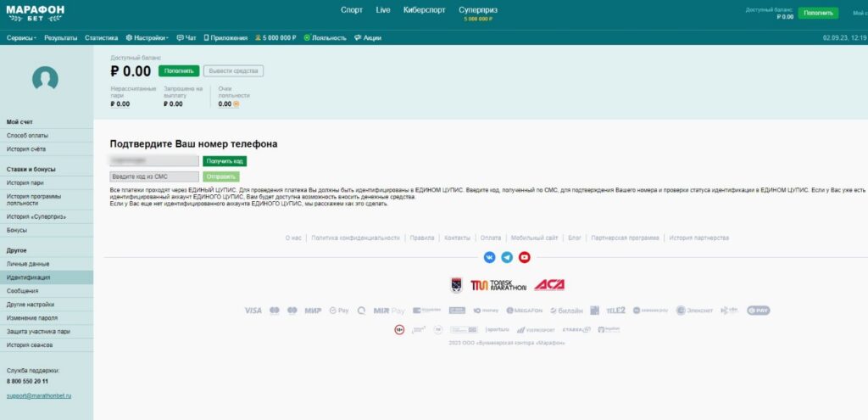This screenshot has height=420, width=868.
Task: Open the 5 000 000 ₽ toolbar item
Action: (x=275, y=37)
